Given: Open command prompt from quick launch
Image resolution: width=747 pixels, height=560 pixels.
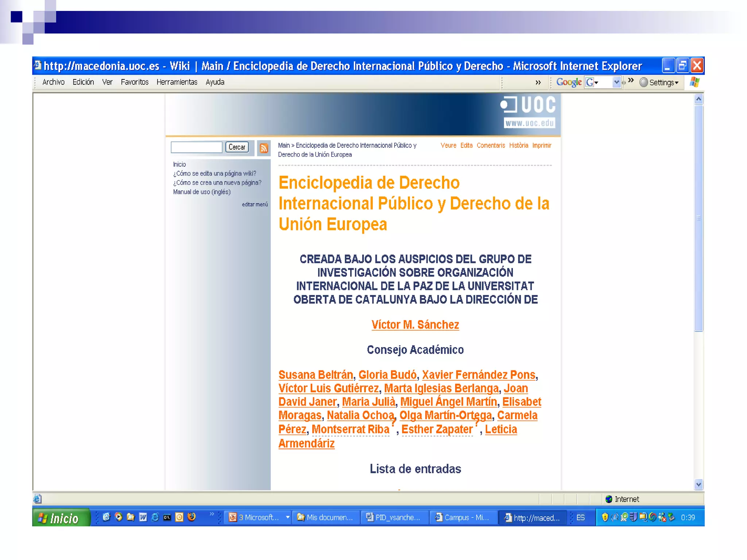Looking at the screenshot, I should click(167, 517).
